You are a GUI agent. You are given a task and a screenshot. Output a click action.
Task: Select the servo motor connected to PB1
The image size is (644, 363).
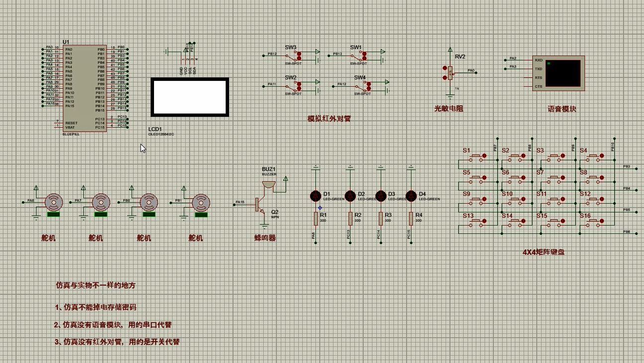pos(201,202)
